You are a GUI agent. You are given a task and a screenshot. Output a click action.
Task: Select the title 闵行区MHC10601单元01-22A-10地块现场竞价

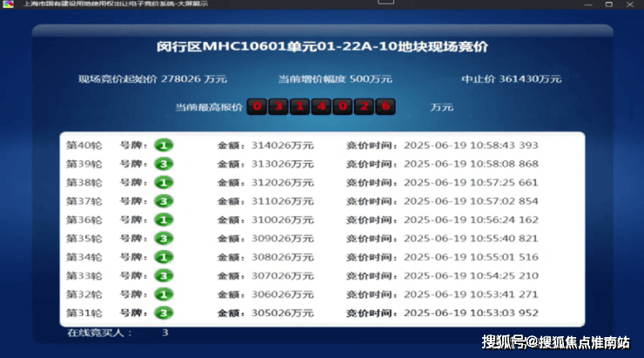322,46
